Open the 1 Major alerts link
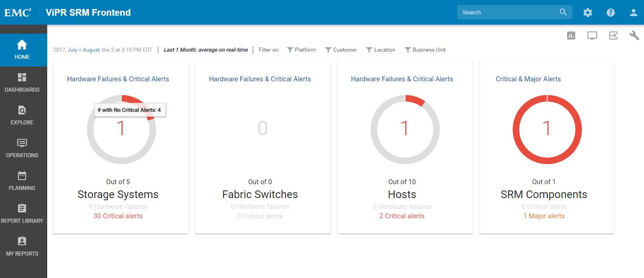644x278 pixels. 544,216
